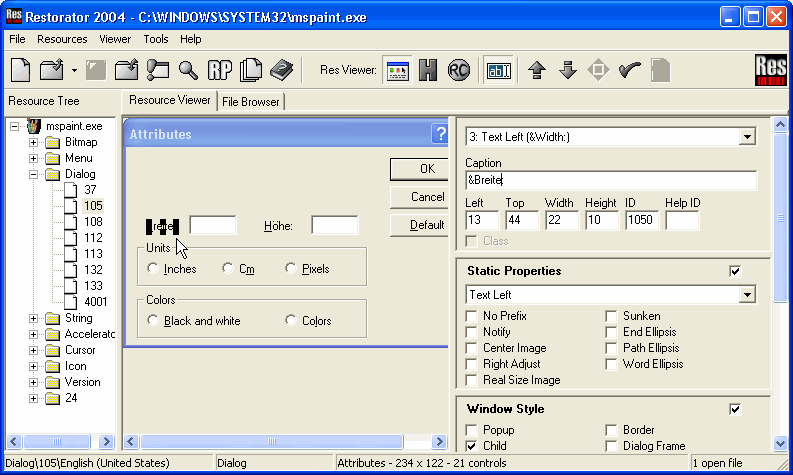The width and height of the screenshot is (793, 475).
Task: Click the Open file toolbar icon
Action: click(52, 70)
